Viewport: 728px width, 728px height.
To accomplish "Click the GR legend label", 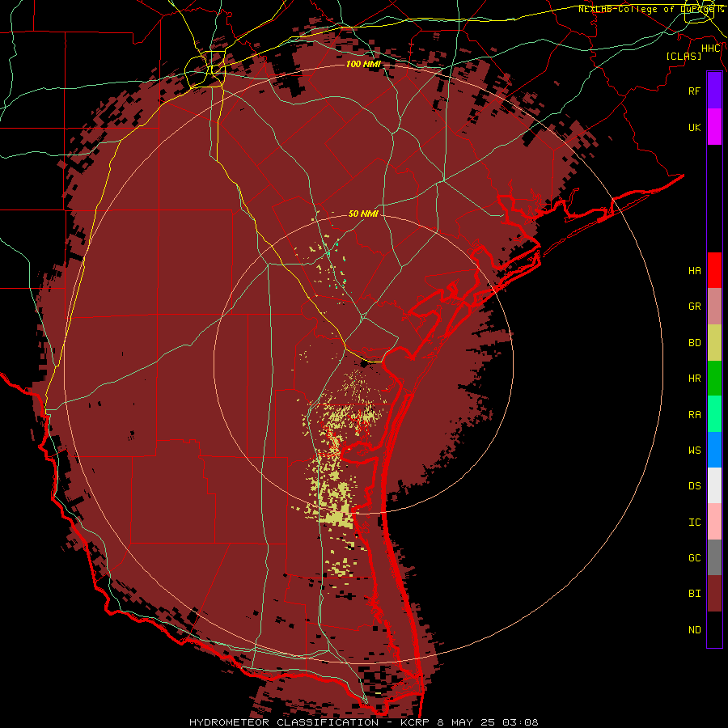I will pyautogui.click(x=694, y=307).
